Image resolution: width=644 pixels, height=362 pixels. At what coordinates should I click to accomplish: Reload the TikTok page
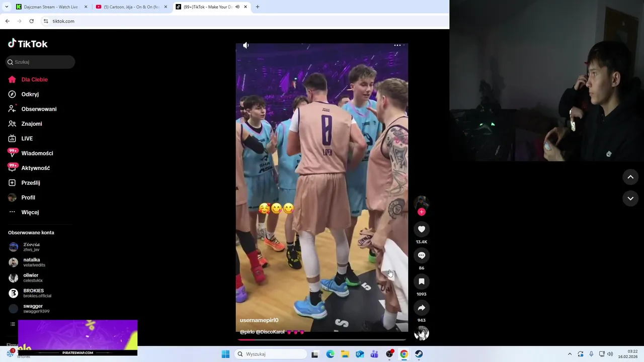click(x=31, y=21)
